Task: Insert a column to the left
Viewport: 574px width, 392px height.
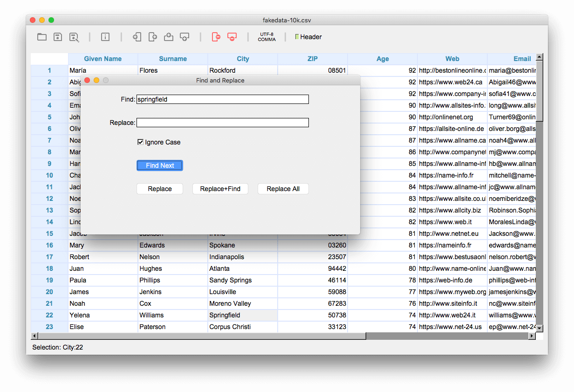Action: [x=137, y=37]
